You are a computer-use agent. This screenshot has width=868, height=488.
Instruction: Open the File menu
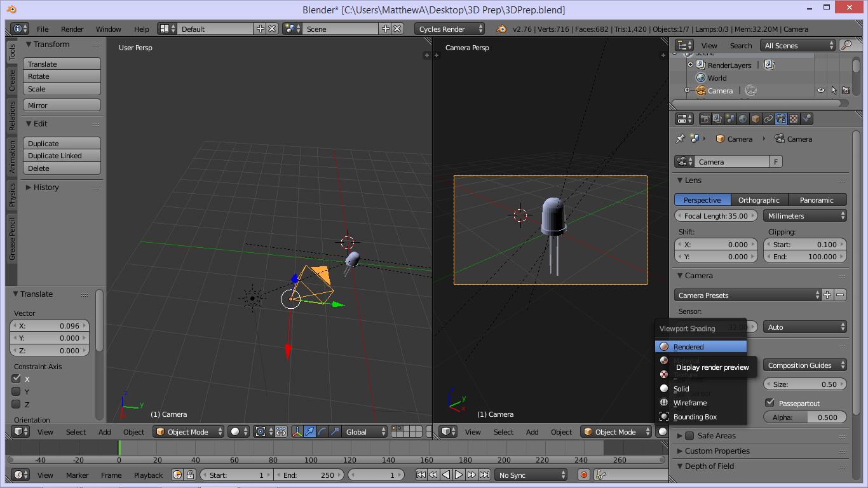tap(43, 29)
